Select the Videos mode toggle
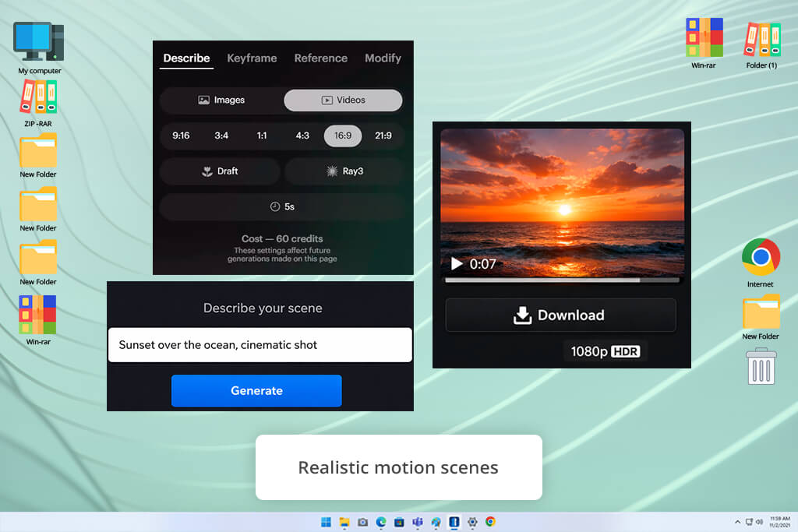The image size is (798, 532). [x=343, y=100]
